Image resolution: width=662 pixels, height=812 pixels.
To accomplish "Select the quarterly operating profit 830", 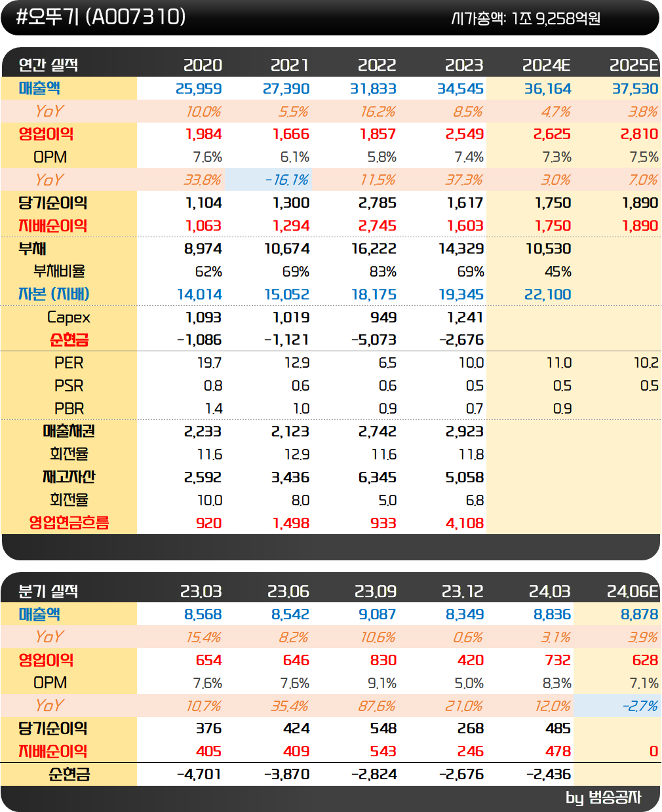I will pos(383,660).
